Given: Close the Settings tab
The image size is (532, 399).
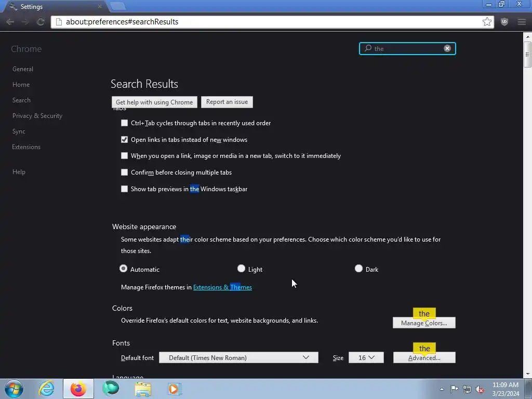Looking at the screenshot, I should (x=100, y=6).
